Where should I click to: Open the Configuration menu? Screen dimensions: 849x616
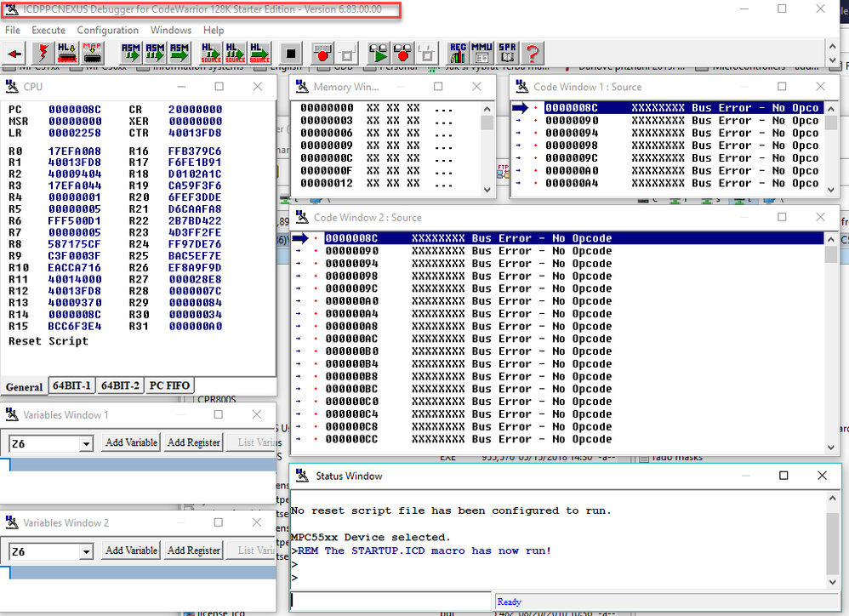108,31
